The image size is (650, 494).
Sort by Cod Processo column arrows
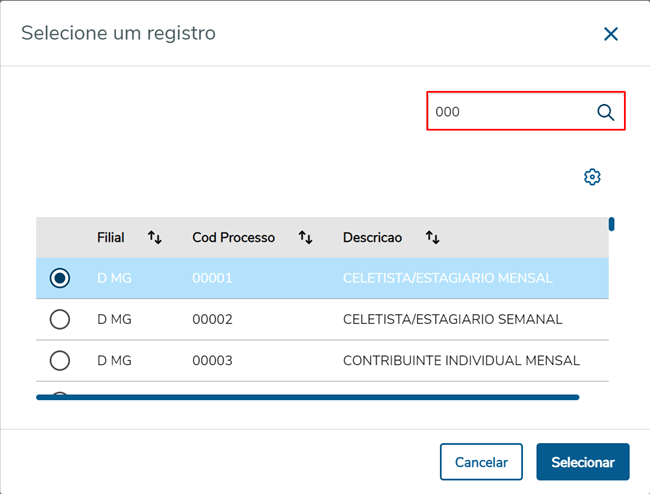tap(306, 237)
